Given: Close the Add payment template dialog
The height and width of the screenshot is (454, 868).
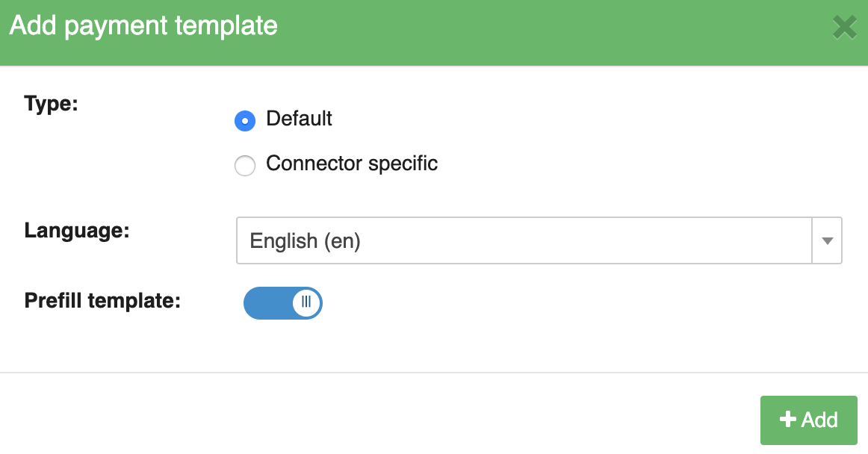Looking at the screenshot, I should coord(845,28).
